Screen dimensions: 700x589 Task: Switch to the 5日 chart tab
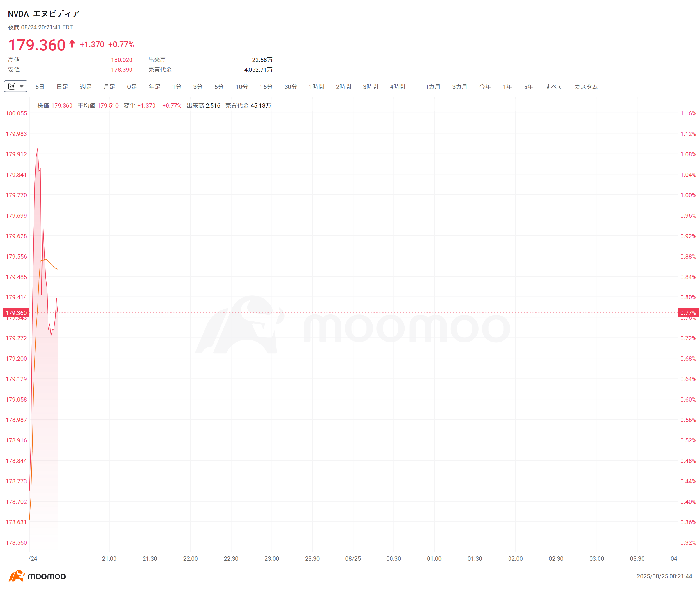pyautogui.click(x=40, y=87)
